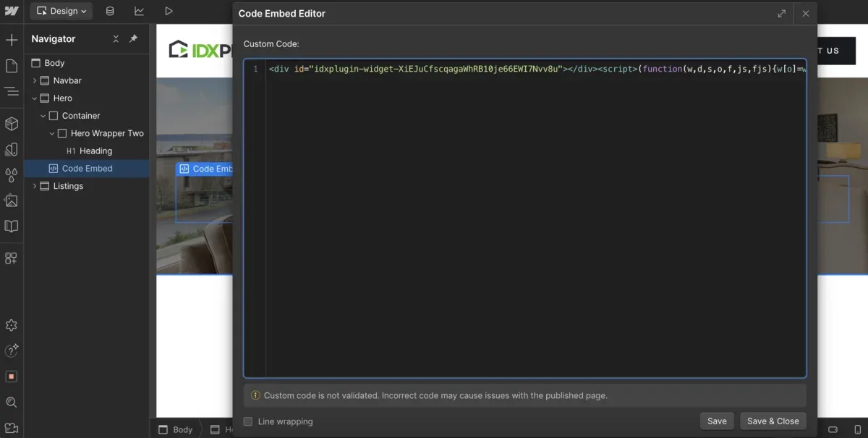This screenshot has height=438, width=868.
Task: Click line number 1 in code gutter
Action: click(255, 69)
